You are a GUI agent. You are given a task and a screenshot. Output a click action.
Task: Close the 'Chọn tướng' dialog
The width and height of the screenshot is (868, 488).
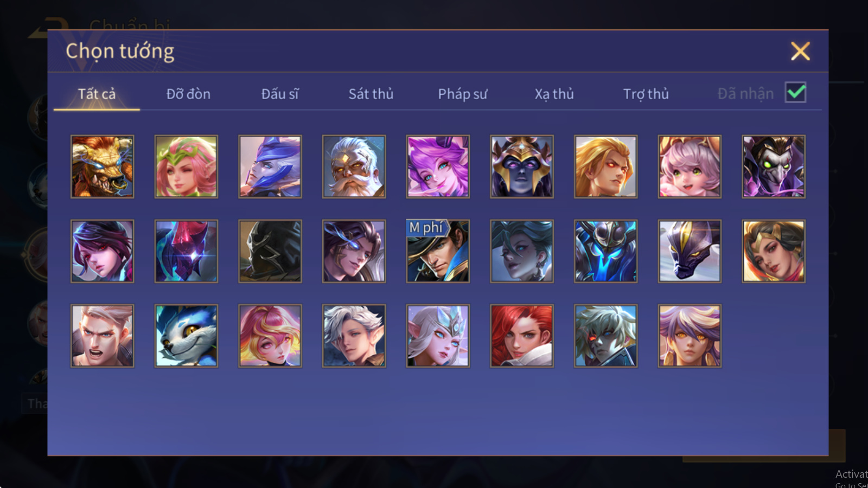(x=800, y=51)
